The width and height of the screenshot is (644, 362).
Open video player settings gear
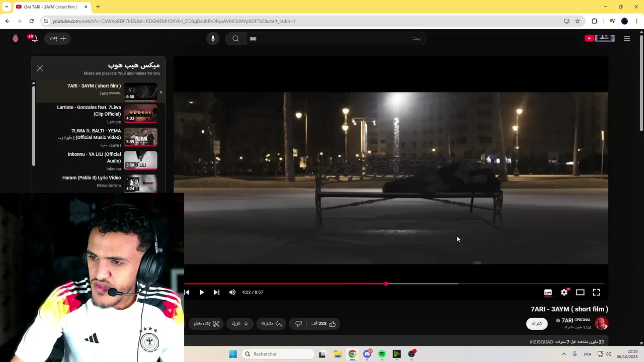(565, 292)
